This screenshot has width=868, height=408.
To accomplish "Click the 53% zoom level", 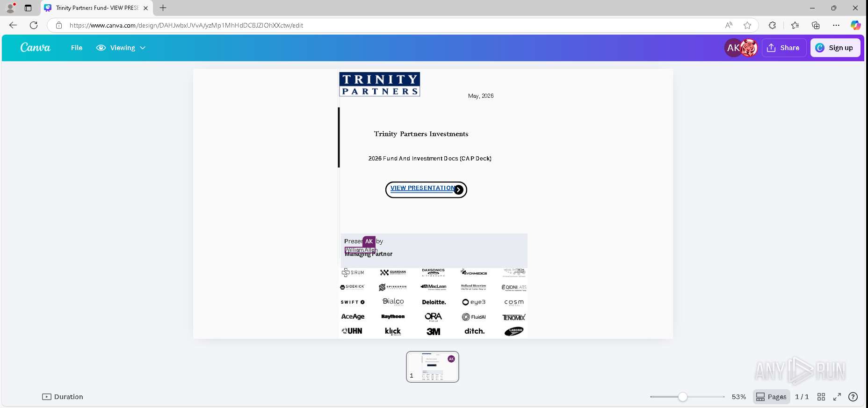I will click(739, 397).
